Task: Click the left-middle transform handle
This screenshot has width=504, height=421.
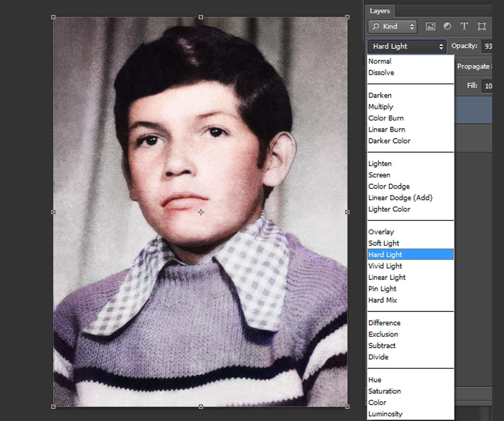Action: coord(53,212)
